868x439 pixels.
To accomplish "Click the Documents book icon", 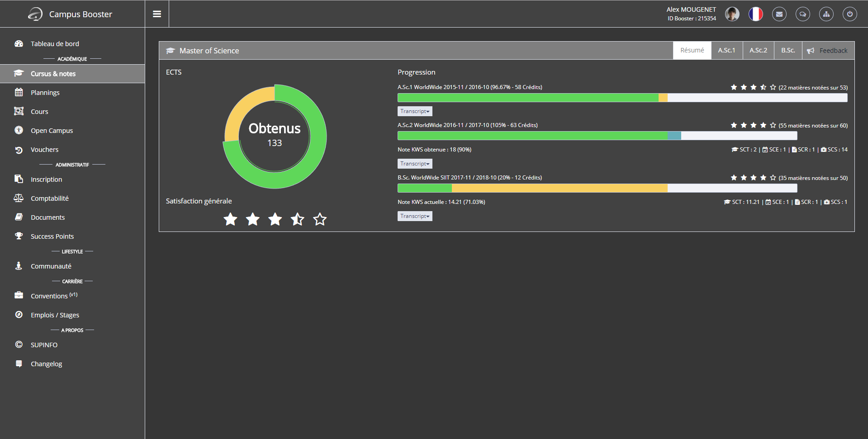I will (x=19, y=217).
